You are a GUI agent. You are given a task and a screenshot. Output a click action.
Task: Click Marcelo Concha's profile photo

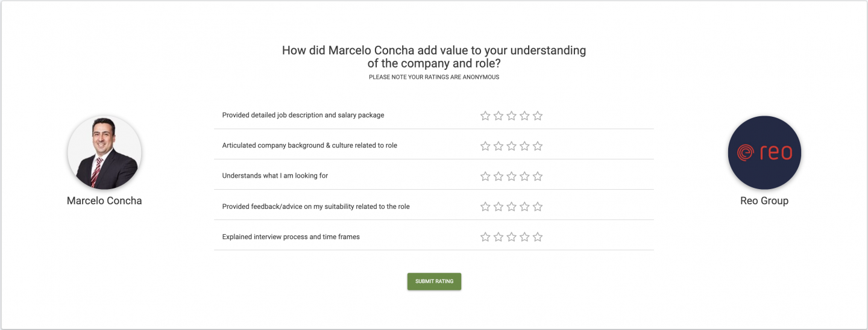click(104, 153)
